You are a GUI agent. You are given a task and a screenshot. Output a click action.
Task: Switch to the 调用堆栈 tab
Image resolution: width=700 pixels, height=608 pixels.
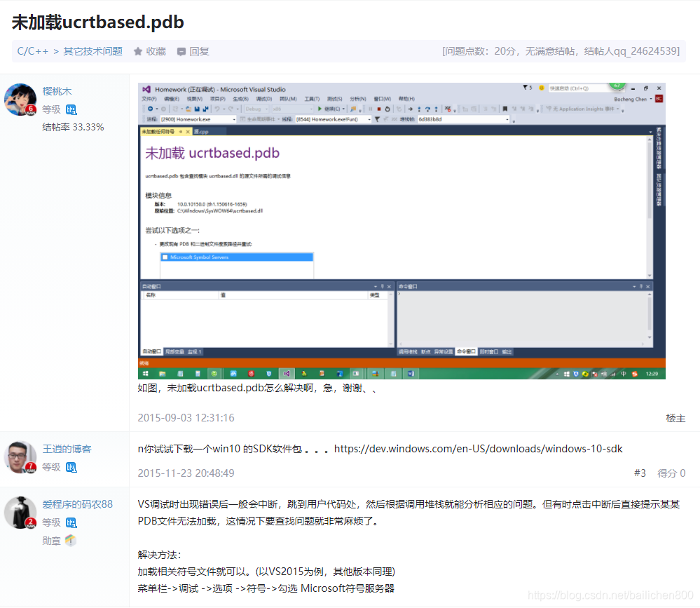point(408,351)
